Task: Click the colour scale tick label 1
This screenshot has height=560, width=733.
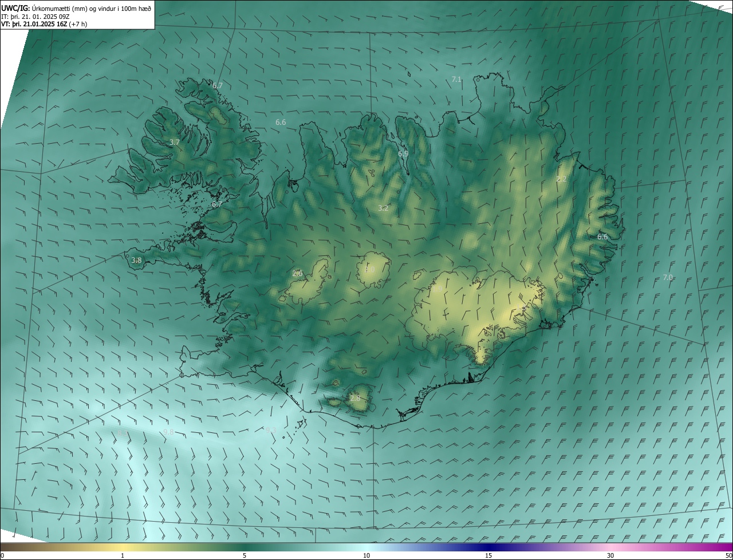Action: tap(123, 555)
